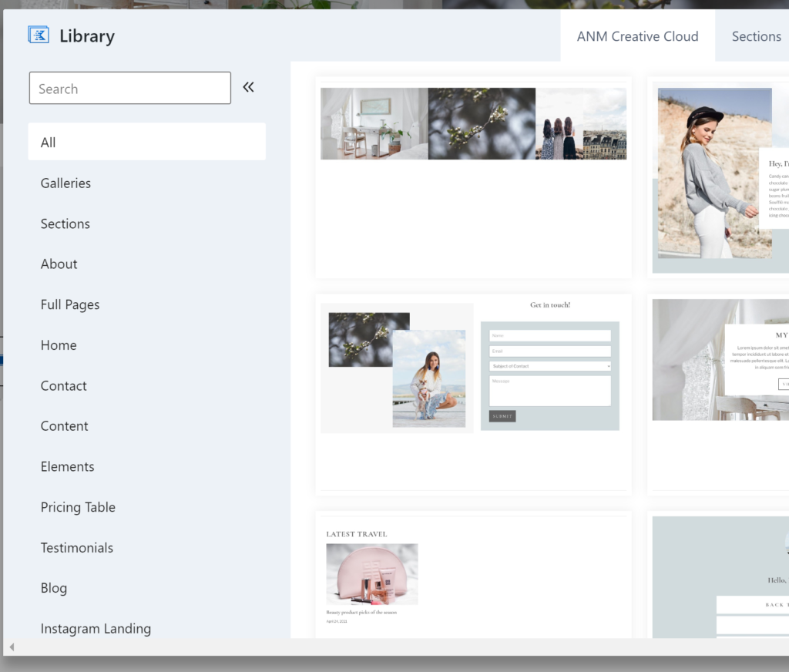
Task: Show Testimonials templates
Action: click(77, 548)
